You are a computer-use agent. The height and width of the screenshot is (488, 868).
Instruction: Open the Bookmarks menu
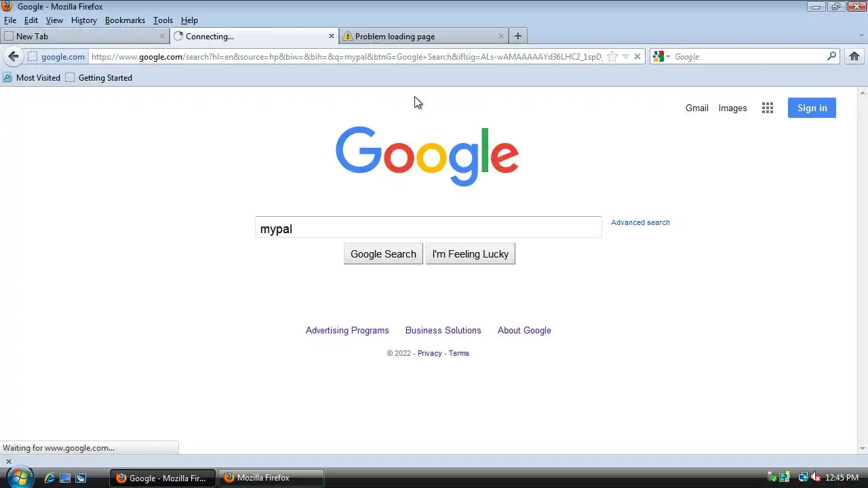125,20
